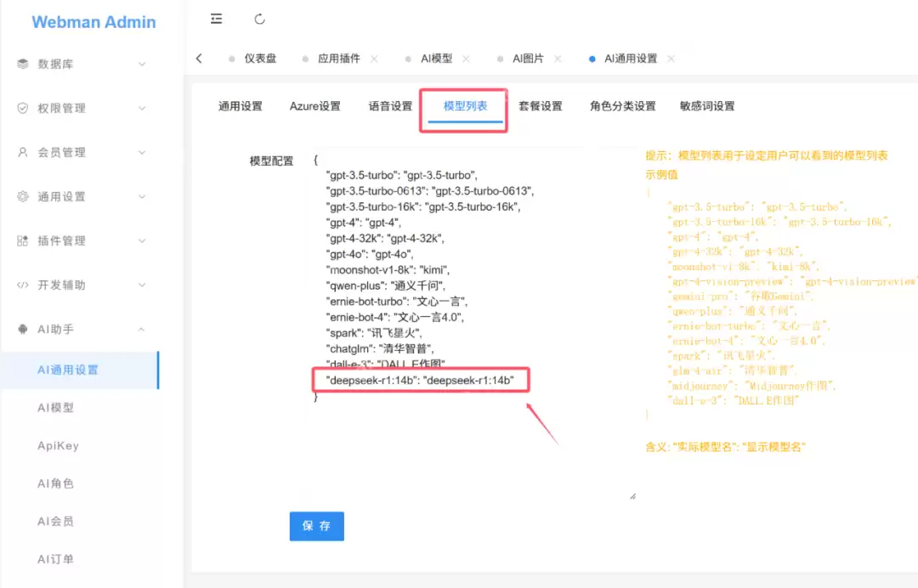
Task: Click the 保存 save button
Action: tap(316, 526)
